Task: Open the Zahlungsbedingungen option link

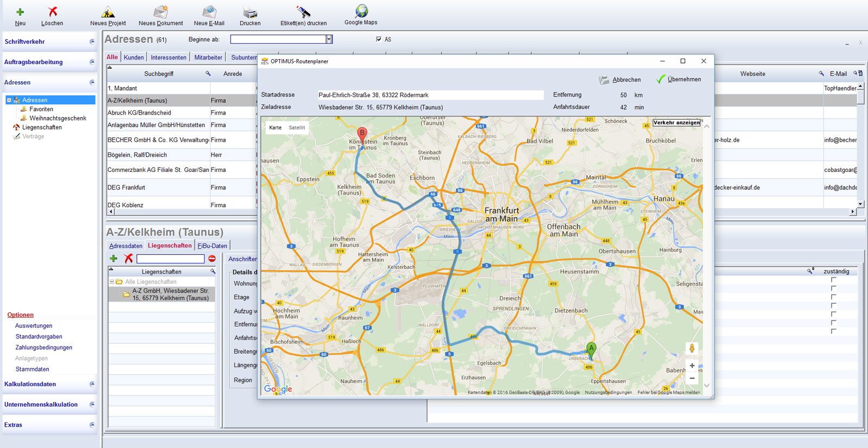Action: click(44, 348)
